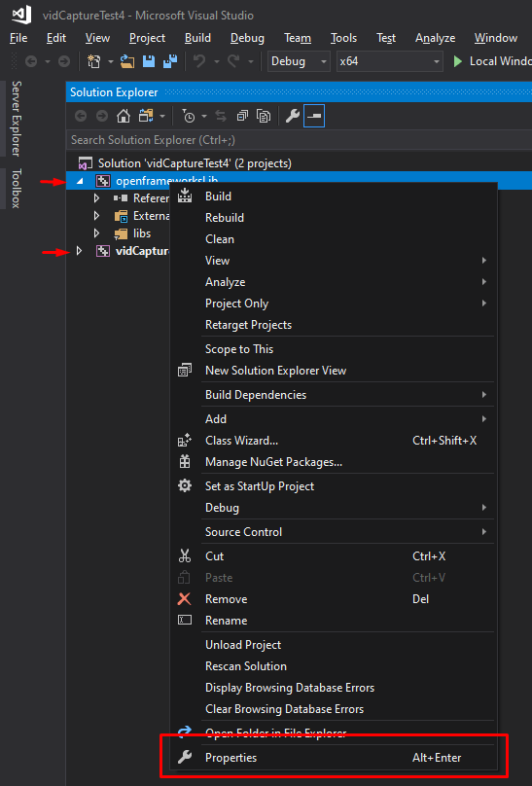Open the New Project dropdown arrow
This screenshot has width=532, height=786.
tap(110, 62)
